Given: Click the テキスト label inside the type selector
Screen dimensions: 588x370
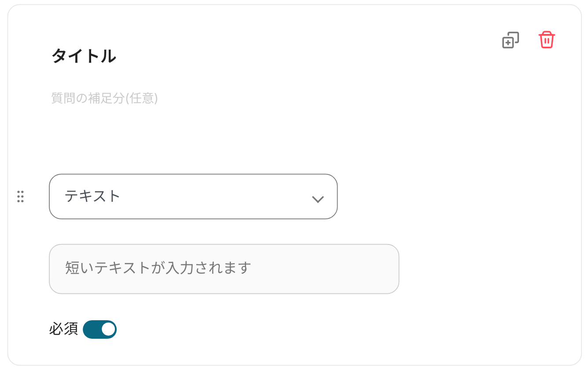Looking at the screenshot, I should [92, 196].
